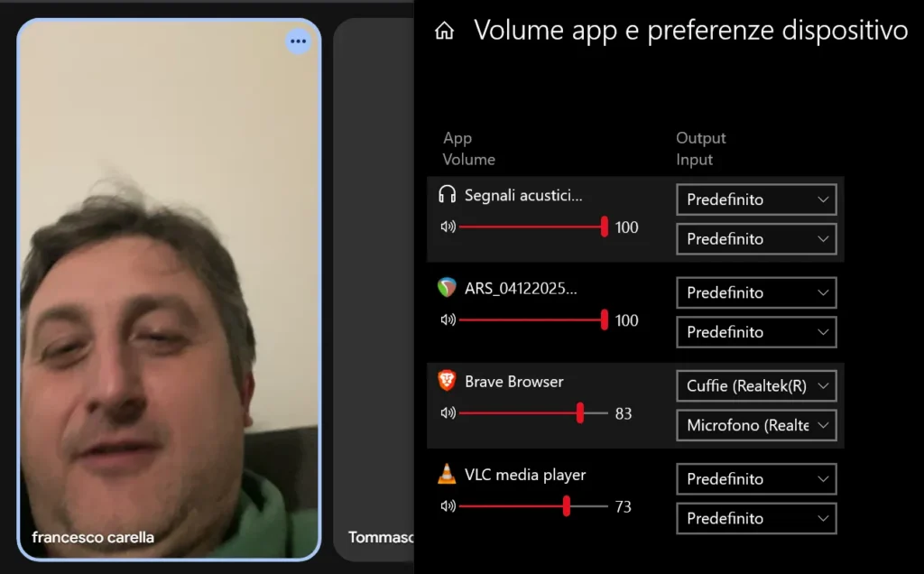Open the Brave Browser output dropdown showing Cuffie
This screenshot has width=924, height=574.
(756, 386)
